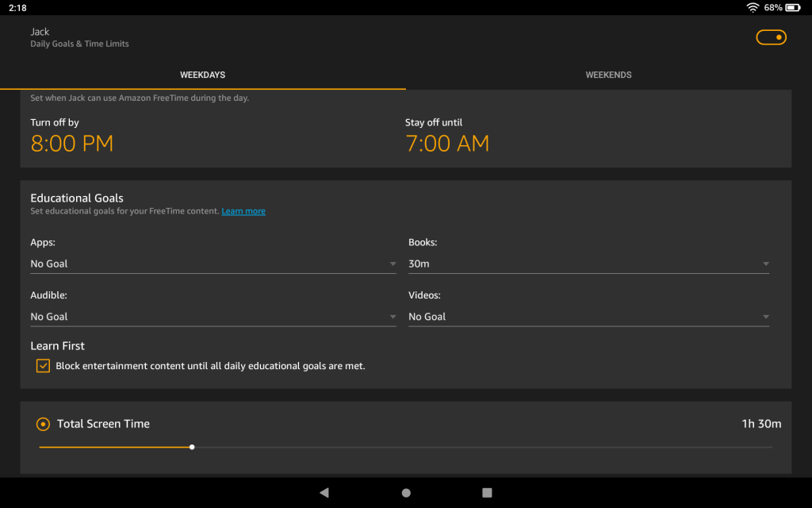Change the 8:00 PM turn off time
The image size is (812, 508).
[72, 144]
